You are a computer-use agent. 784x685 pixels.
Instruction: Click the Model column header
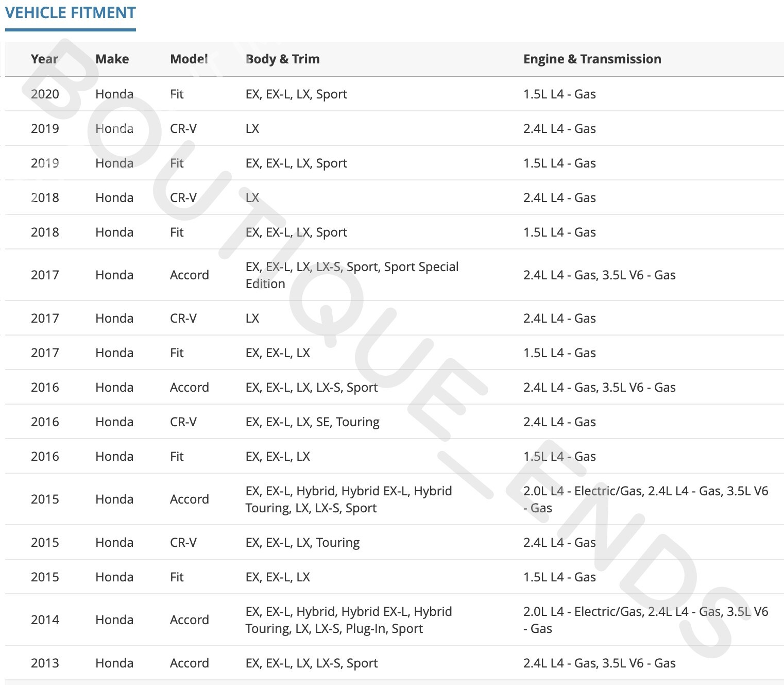point(189,59)
